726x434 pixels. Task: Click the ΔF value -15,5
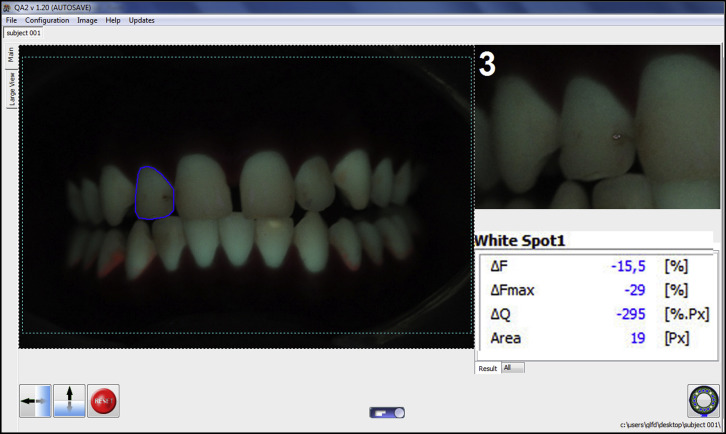(629, 266)
